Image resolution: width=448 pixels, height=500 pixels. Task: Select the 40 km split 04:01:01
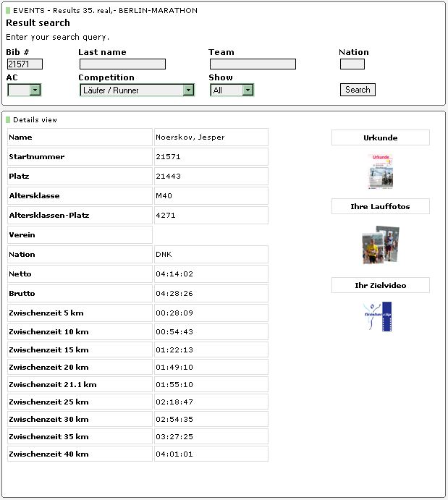tap(174, 454)
